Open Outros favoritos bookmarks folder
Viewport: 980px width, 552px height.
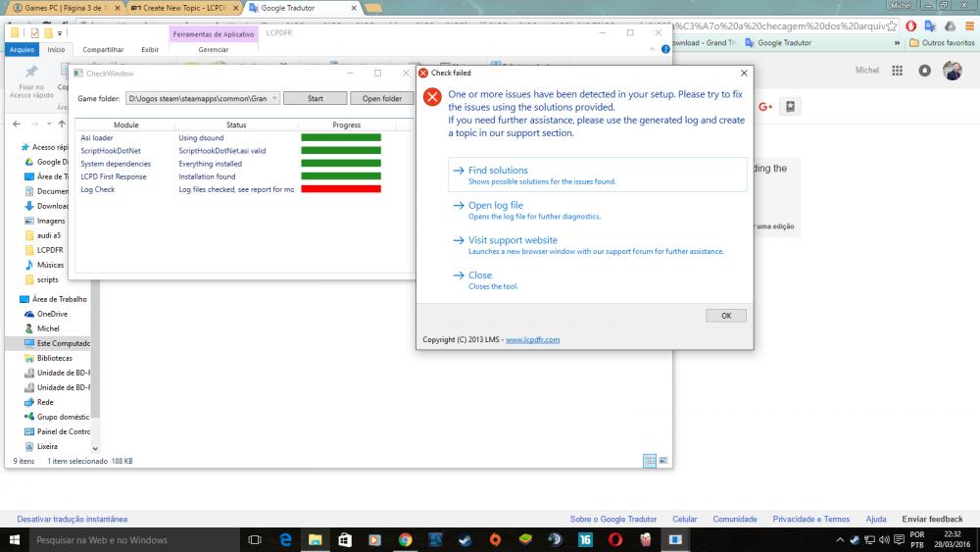coord(942,43)
